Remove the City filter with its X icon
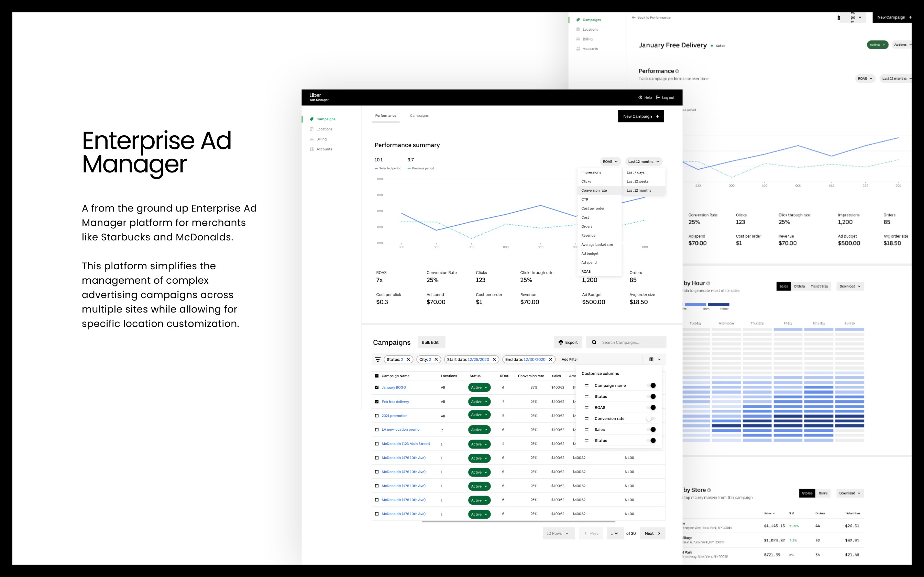The image size is (924, 577). (x=436, y=360)
